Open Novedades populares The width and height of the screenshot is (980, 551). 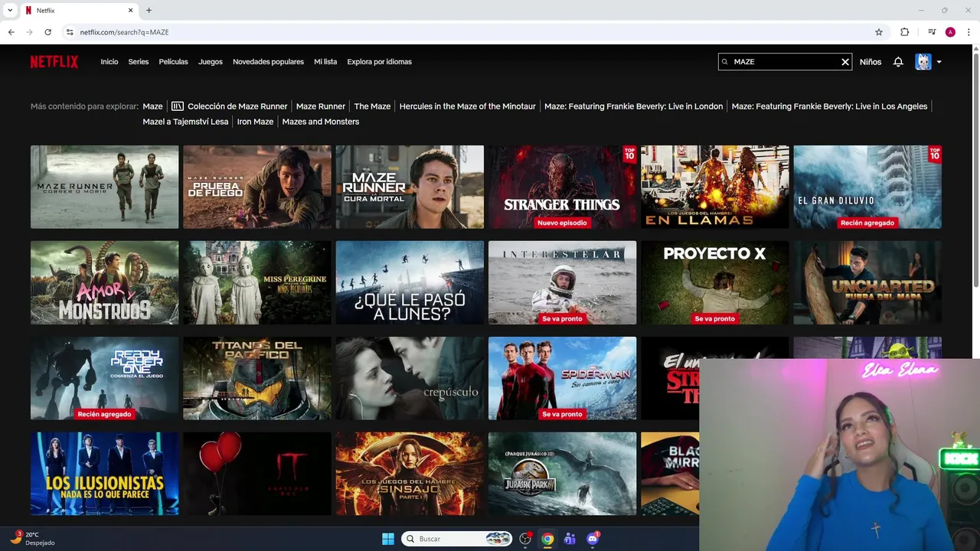coord(268,62)
